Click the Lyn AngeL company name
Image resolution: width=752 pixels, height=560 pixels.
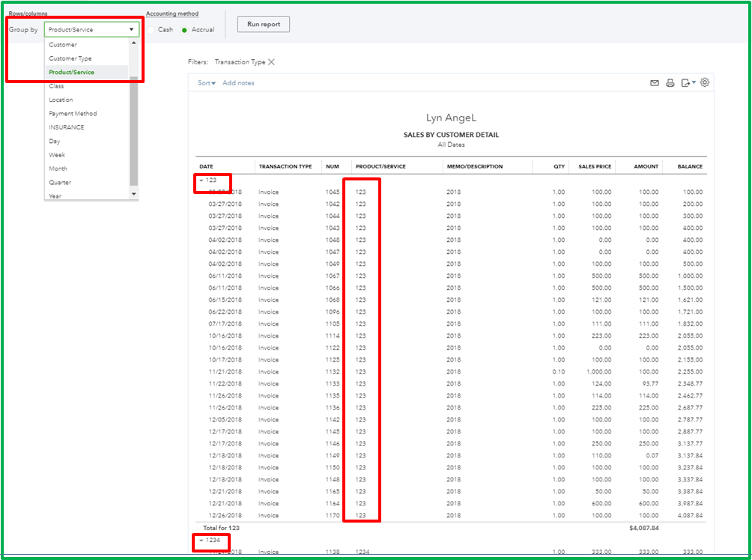(x=451, y=118)
